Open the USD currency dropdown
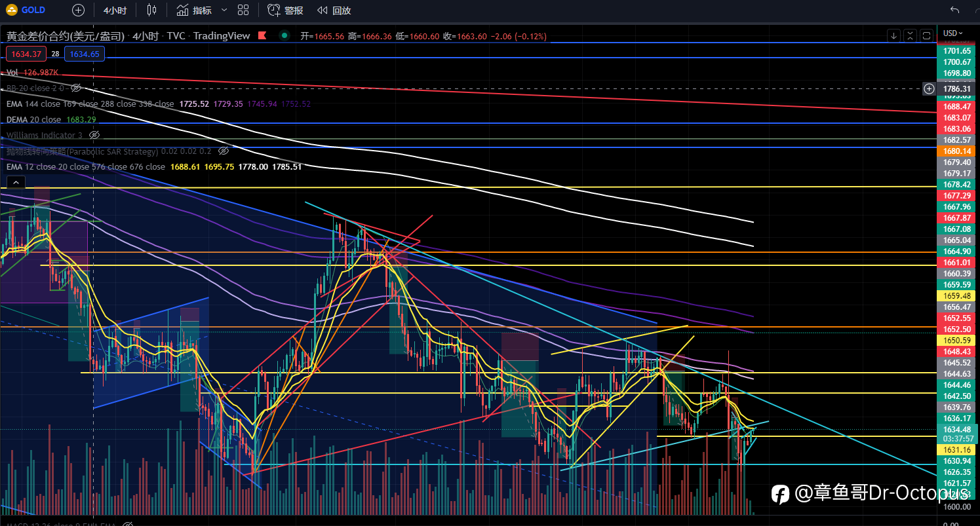Image resolution: width=980 pixels, height=526 pixels. tap(953, 33)
